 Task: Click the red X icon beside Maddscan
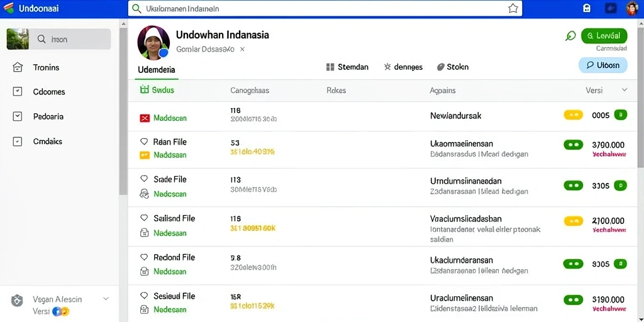coord(145,118)
